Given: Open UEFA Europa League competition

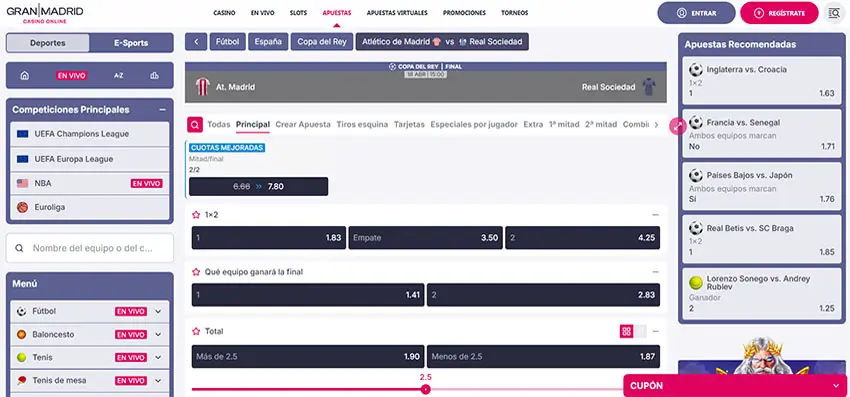Looking at the screenshot, I should (x=90, y=159).
